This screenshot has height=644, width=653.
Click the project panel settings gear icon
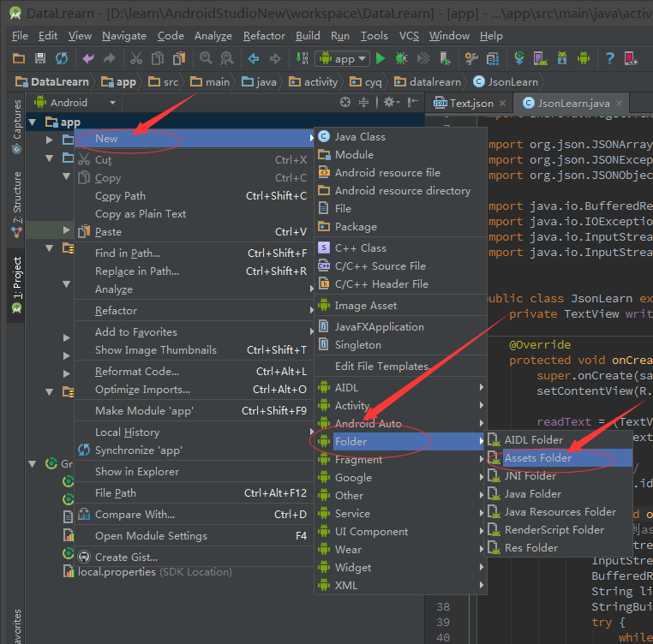coord(388,102)
